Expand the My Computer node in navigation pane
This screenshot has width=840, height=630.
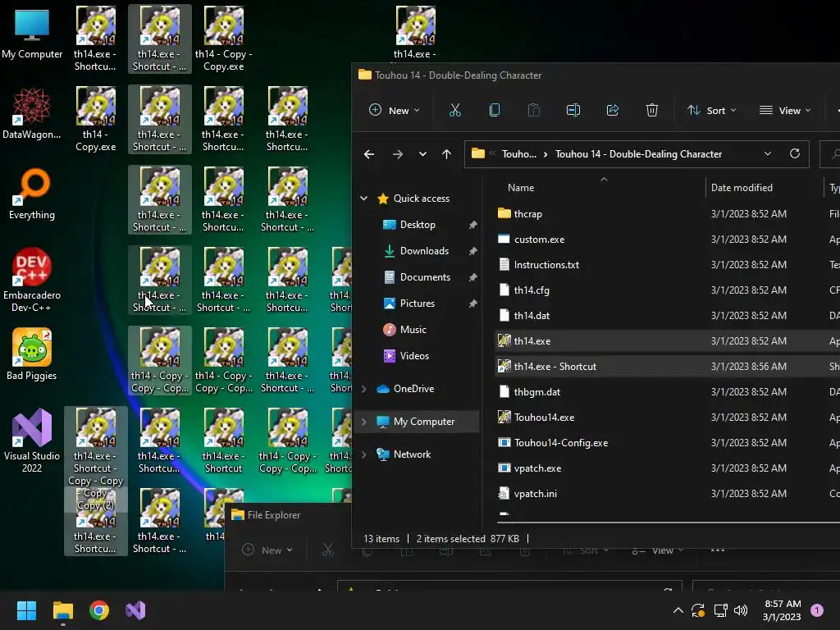[x=363, y=422]
